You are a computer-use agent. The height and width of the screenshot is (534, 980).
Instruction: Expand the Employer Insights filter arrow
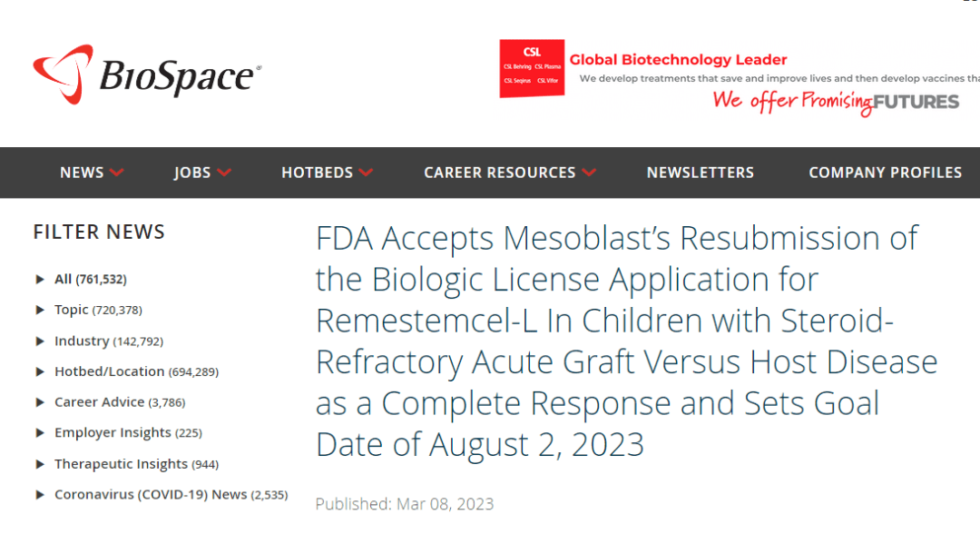click(40, 433)
